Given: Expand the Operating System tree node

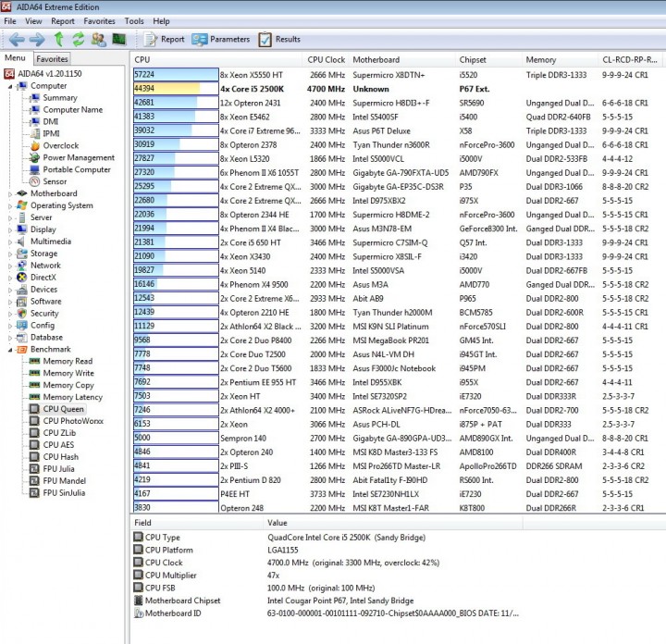Looking at the screenshot, I should [10, 205].
